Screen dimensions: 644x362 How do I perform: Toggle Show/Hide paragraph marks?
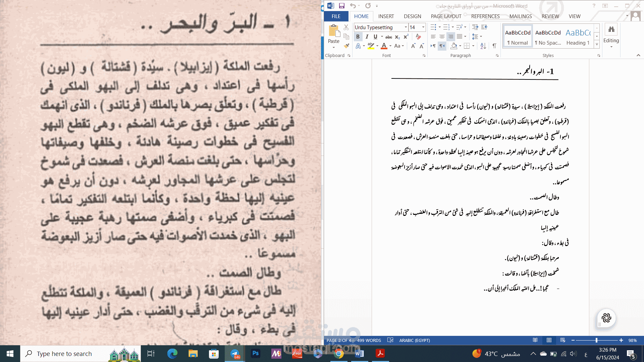[494, 46]
